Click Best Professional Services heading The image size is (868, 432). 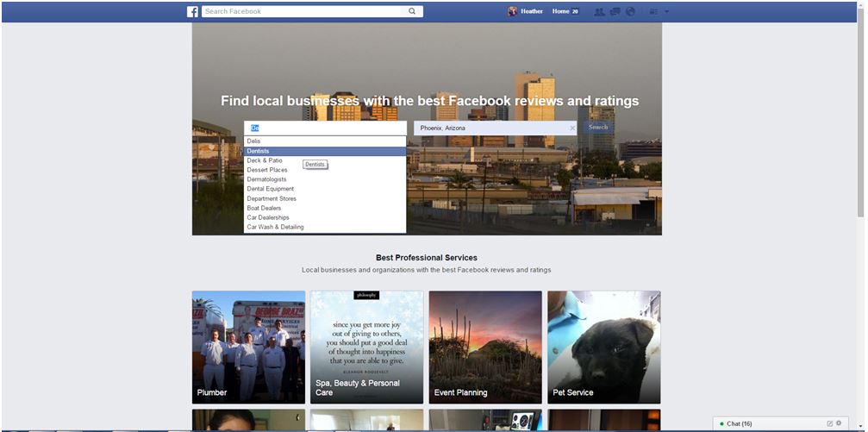(x=427, y=258)
